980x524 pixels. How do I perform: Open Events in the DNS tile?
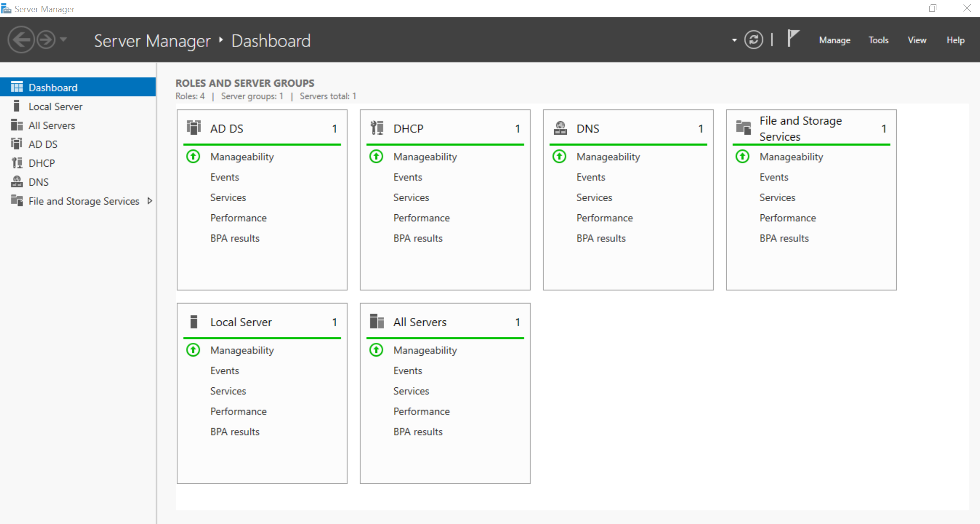click(591, 177)
